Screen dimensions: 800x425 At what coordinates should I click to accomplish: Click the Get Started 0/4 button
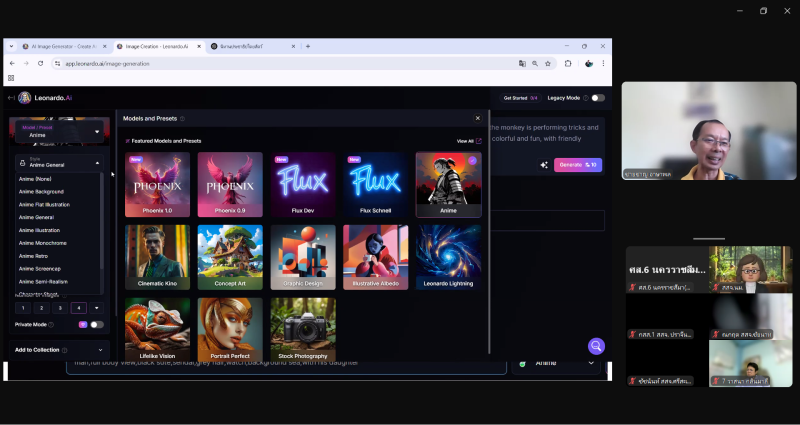pos(520,98)
